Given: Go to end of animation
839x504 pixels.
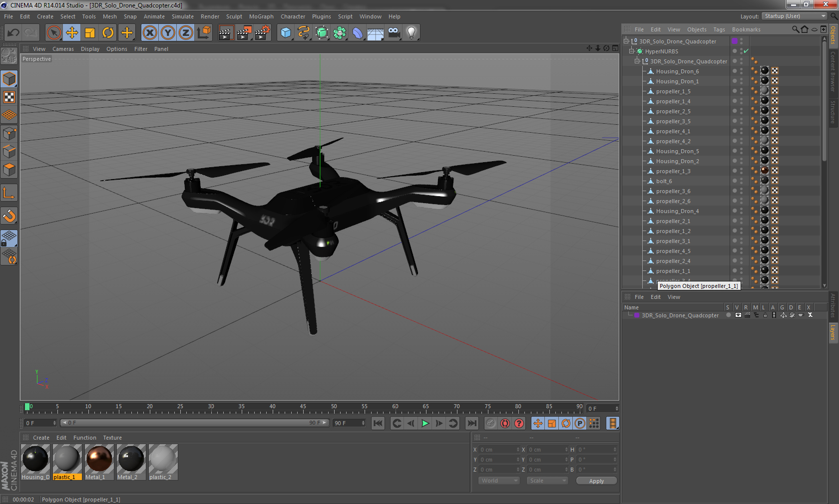Looking at the screenshot, I should pyautogui.click(x=471, y=423).
